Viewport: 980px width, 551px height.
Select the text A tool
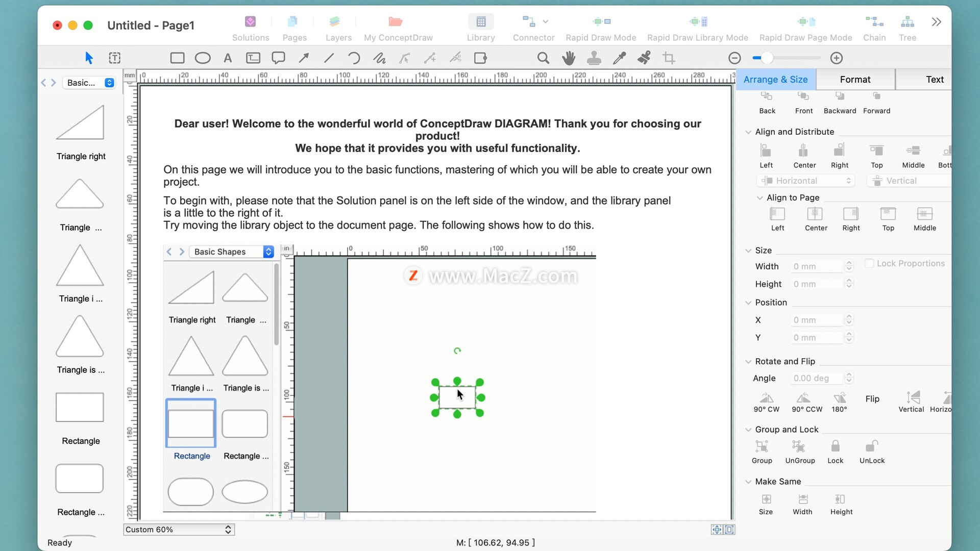[228, 58]
